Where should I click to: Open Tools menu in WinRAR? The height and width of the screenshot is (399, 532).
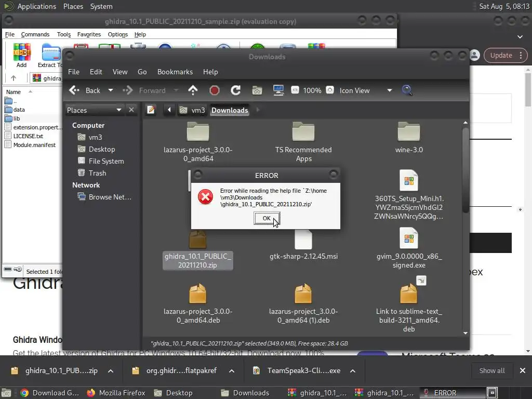(x=64, y=34)
